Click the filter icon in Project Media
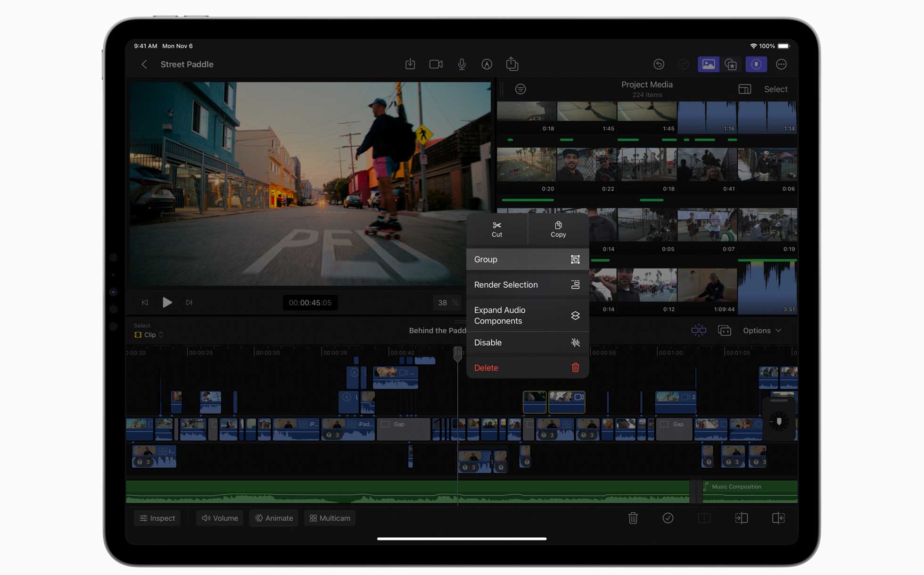924x575 pixels. tap(520, 89)
